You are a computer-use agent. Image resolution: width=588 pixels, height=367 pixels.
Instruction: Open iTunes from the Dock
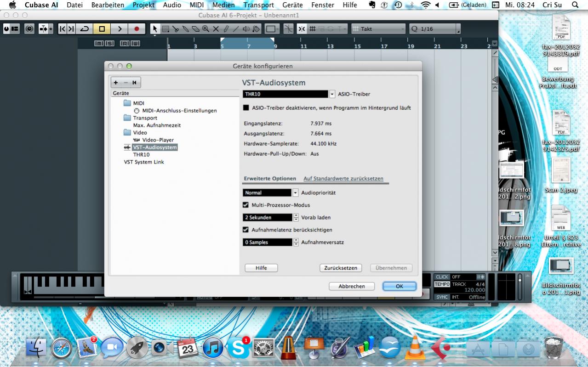coord(213,348)
